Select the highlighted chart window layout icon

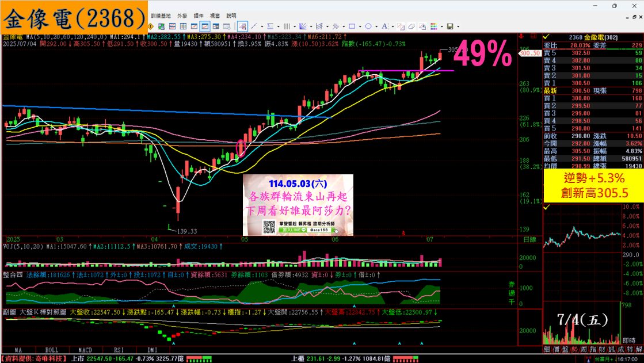pyautogui.click(x=205, y=26)
